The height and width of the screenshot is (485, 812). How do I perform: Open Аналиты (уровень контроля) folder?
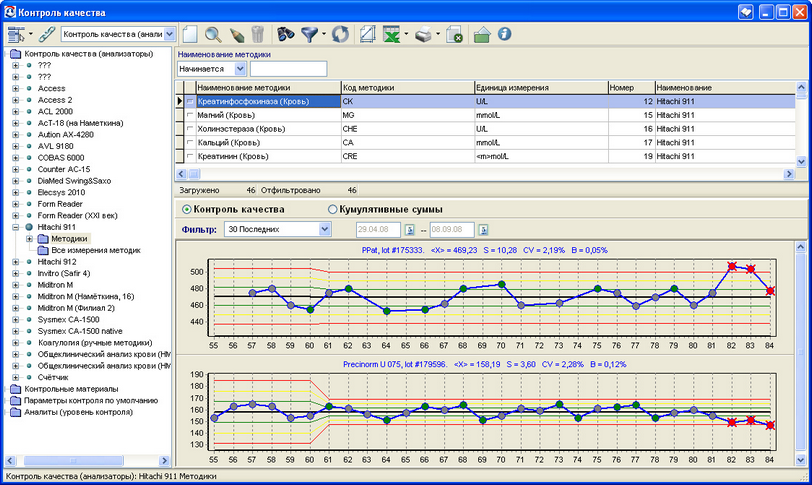78,412
